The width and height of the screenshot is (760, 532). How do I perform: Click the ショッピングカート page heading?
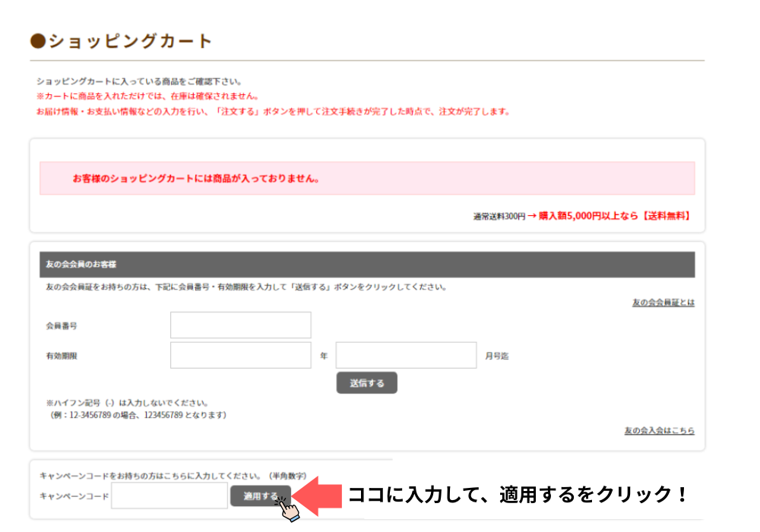(x=130, y=42)
